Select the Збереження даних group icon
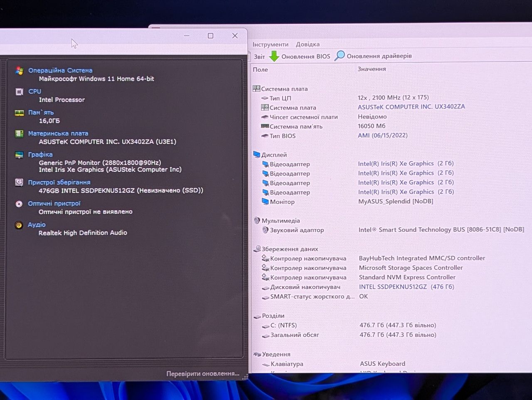The height and width of the screenshot is (400, 532). [x=257, y=249]
